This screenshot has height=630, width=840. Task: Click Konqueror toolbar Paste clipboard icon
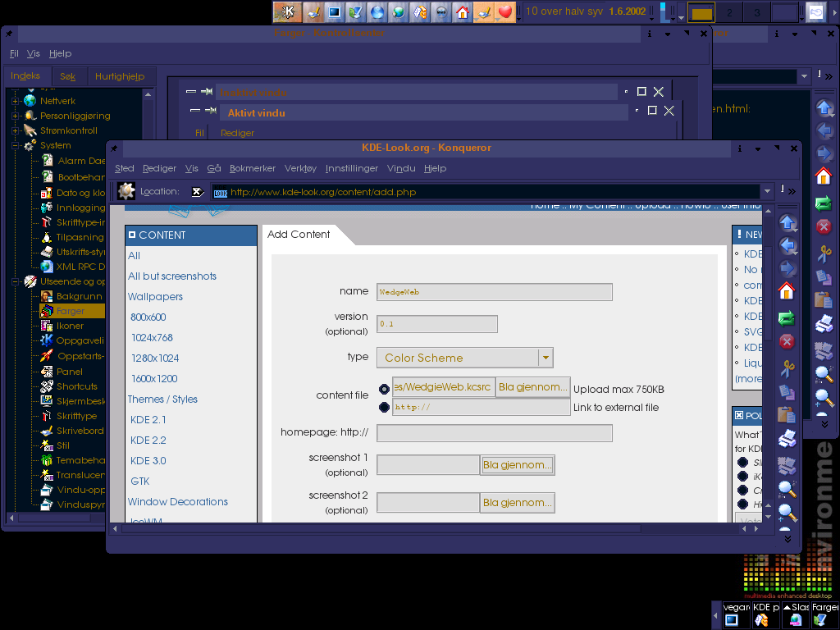click(x=787, y=415)
